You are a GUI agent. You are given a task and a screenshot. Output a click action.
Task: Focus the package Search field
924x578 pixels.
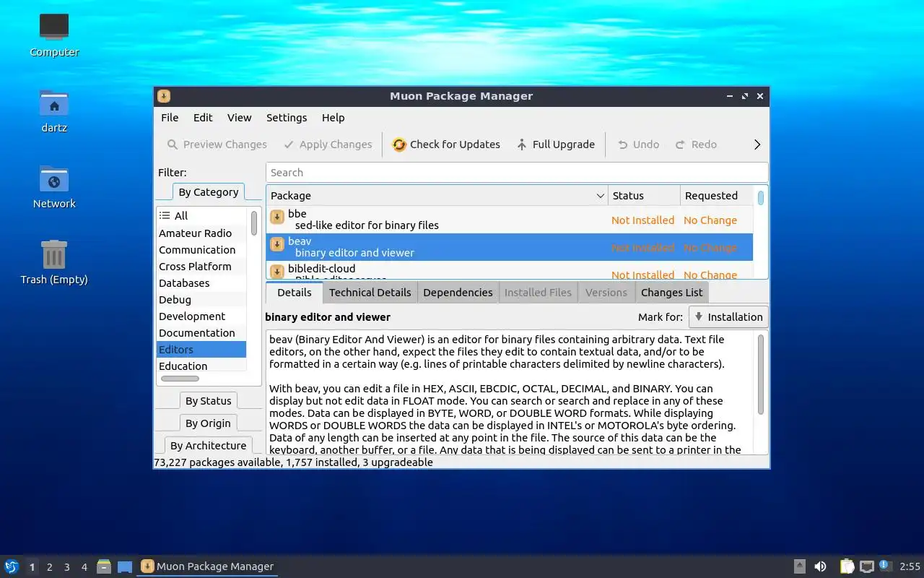coord(517,173)
